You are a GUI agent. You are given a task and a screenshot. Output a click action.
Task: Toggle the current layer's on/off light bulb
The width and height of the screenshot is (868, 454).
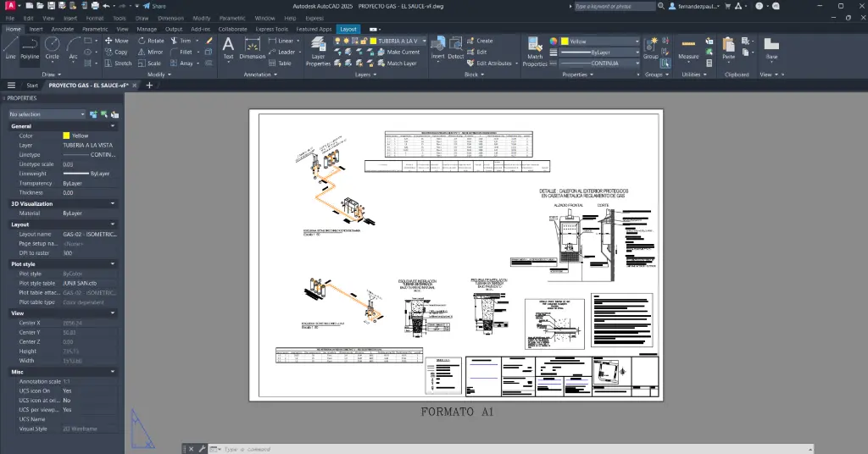click(339, 41)
